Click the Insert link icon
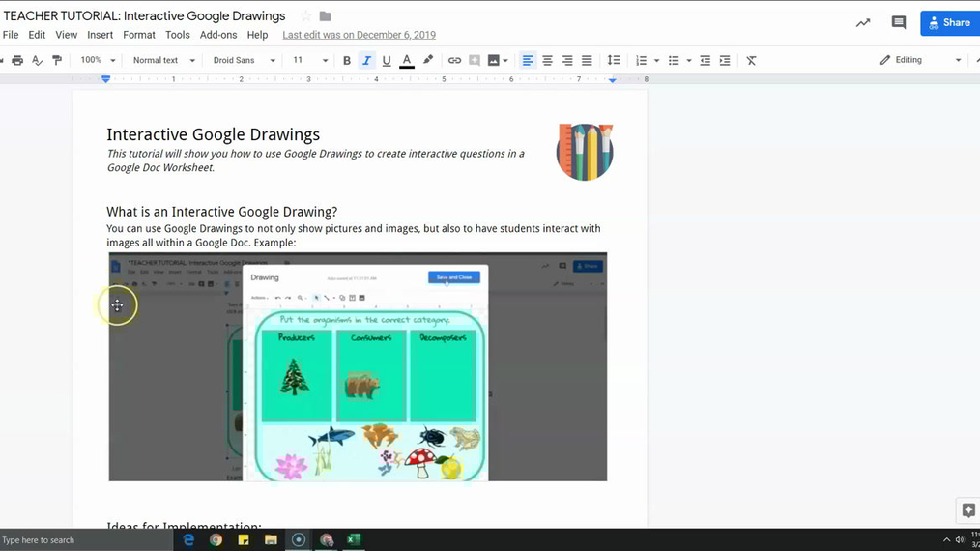Image resolution: width=980 pixels, height=551 pixels. click(x=454, y=60)
